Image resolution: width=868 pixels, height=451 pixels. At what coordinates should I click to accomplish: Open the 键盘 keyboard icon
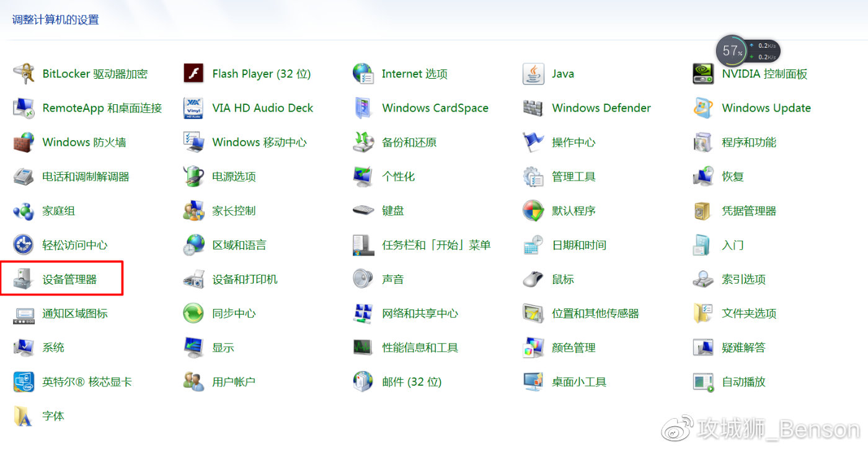[x=363, y=211]
